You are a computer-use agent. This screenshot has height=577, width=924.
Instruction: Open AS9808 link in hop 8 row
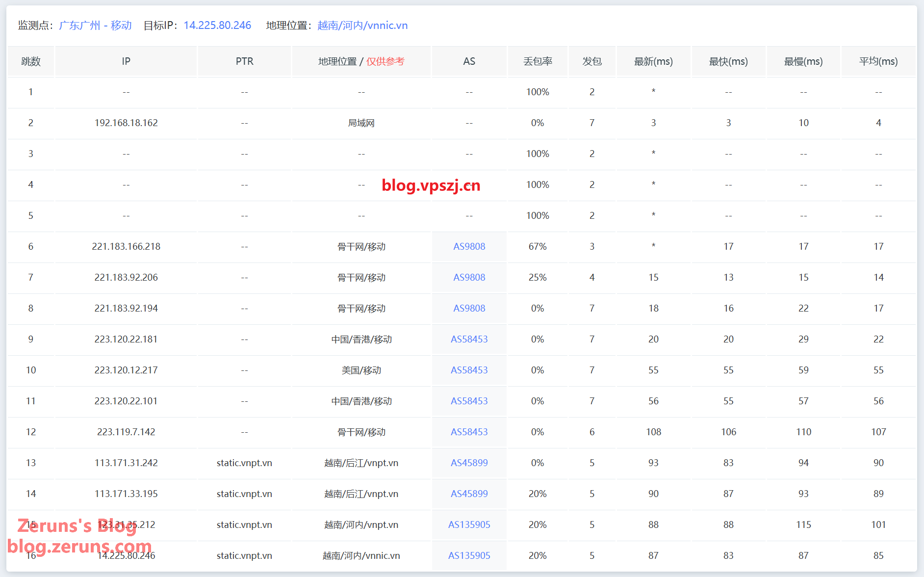[469, 309]
